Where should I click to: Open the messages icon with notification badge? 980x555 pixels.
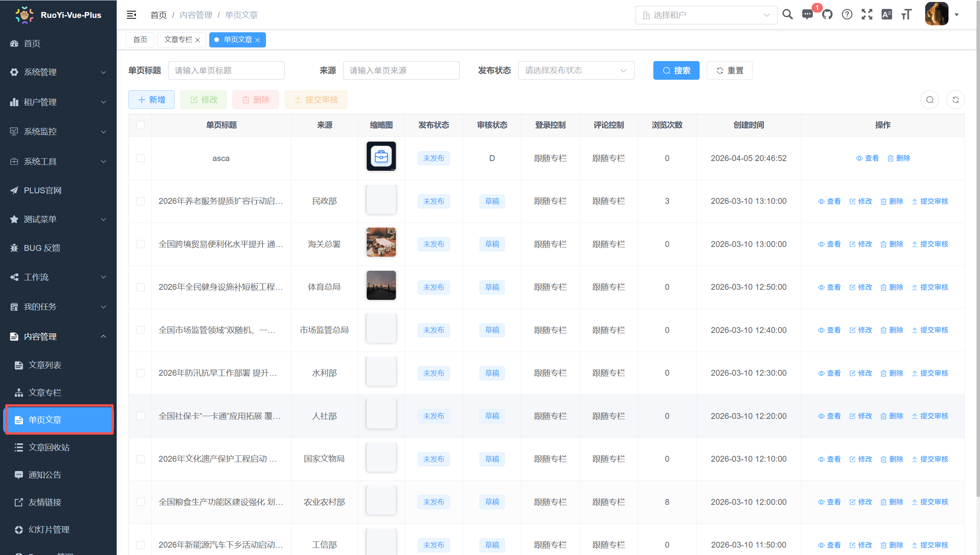[807, 15]
